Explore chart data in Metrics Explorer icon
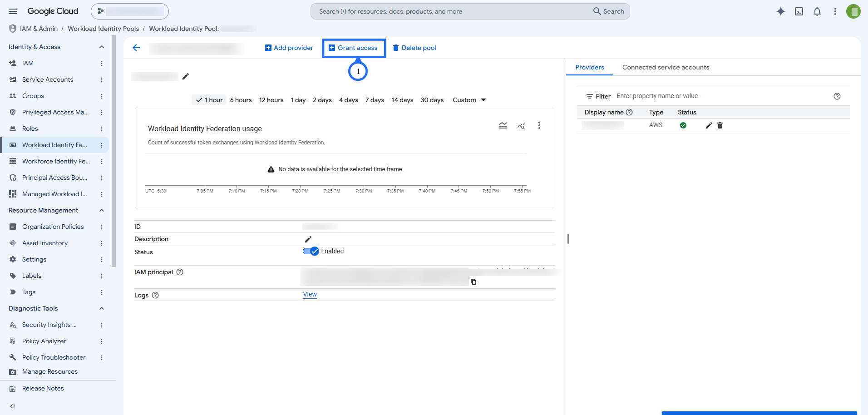Screen dimensions: 868x415 click(521, 125)
